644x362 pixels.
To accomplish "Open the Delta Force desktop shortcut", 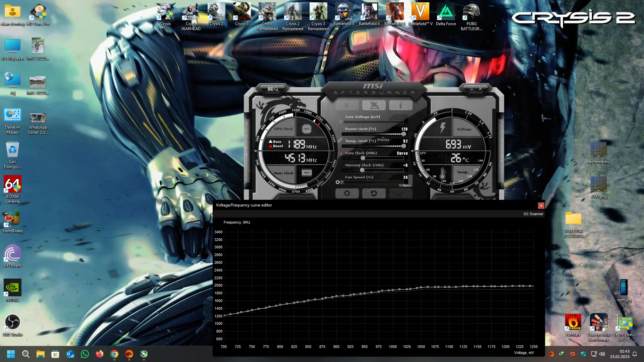I will coord(446,14).
